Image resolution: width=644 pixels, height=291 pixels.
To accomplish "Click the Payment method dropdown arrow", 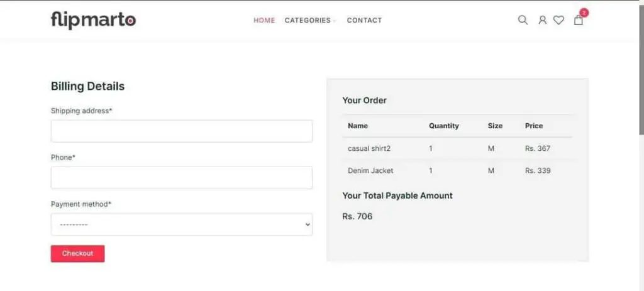I will coord(308,224).
